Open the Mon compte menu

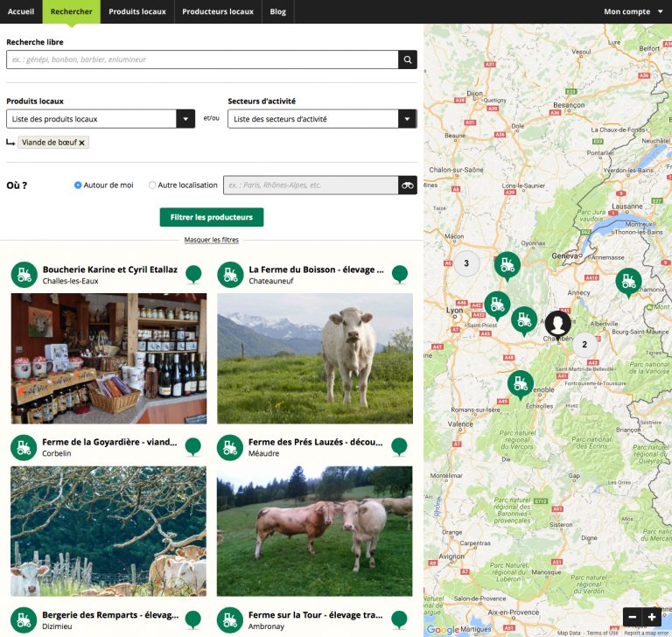pyautogui.click(x=633, y=11)
